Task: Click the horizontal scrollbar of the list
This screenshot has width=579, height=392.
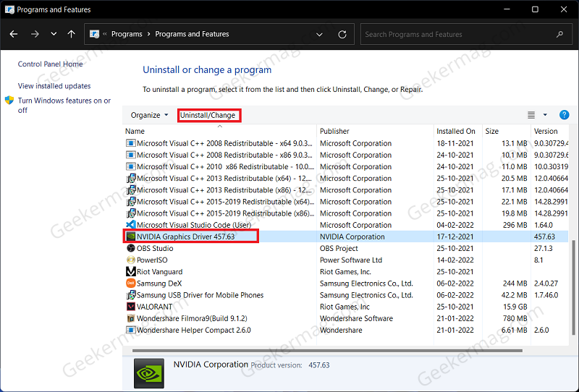Action: tap(327, 351)
